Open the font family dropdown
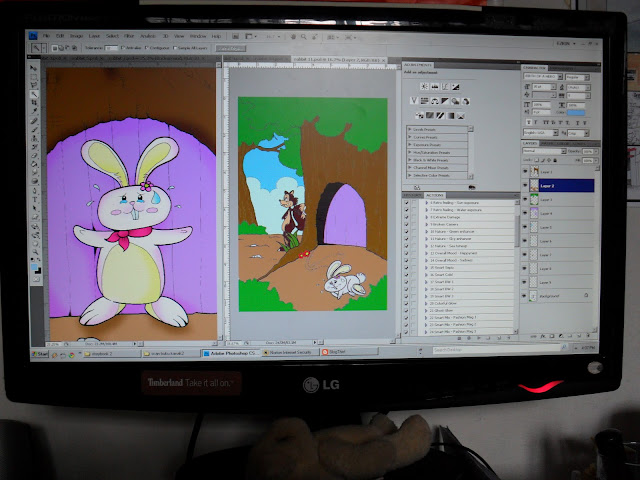 [543, 77]
